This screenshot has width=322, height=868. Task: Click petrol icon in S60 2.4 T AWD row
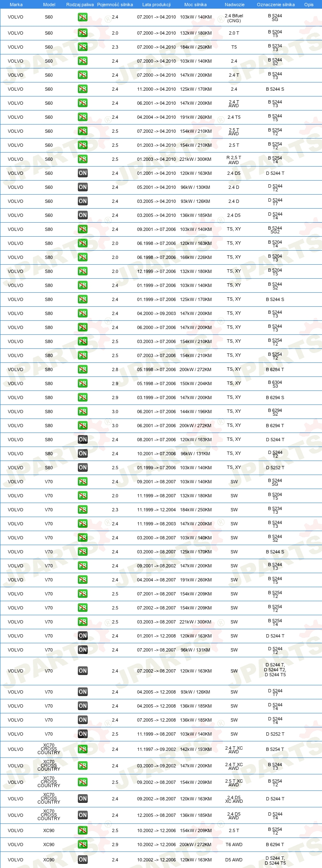(x=83, y=103)
